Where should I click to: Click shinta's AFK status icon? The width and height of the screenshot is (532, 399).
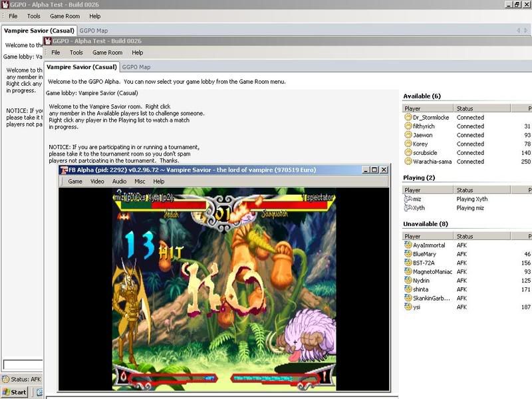pyautogui.click(x=408, y=289)
